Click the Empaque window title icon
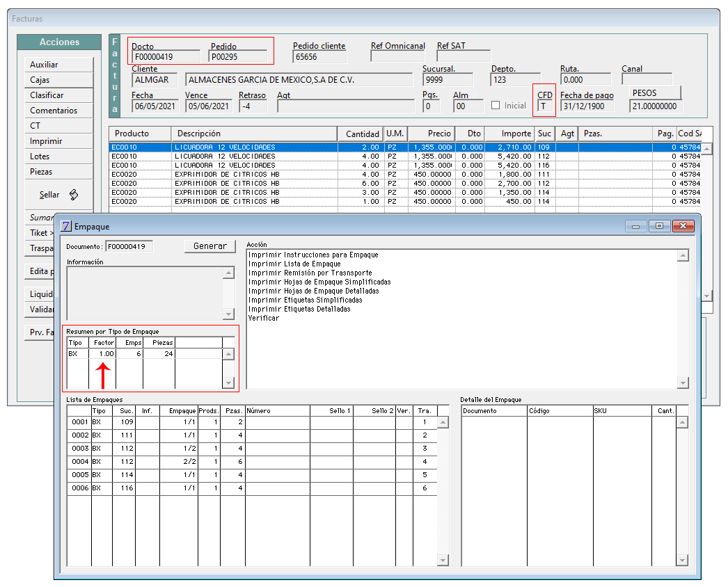 point(66,227)
